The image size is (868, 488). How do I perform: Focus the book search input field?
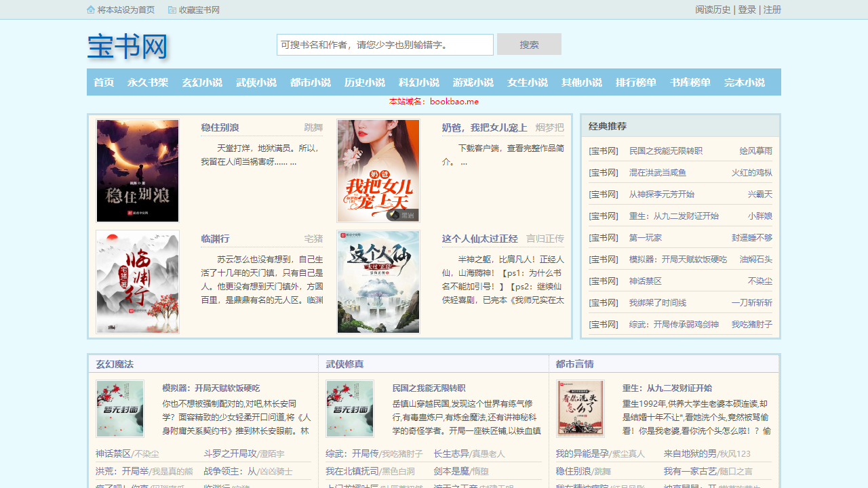click(385, 45)
